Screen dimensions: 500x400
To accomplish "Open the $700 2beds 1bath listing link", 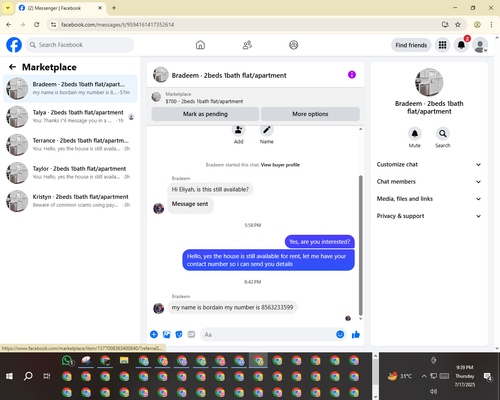I will click(204, 101).
